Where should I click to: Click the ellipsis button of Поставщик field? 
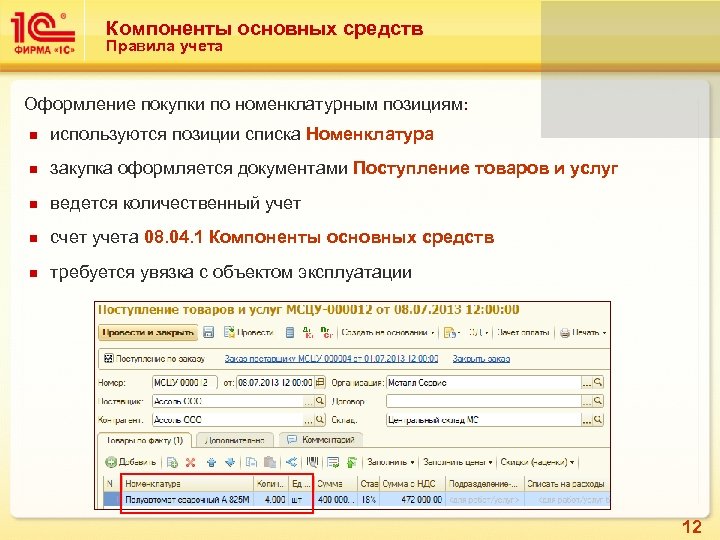coord(309,401)
